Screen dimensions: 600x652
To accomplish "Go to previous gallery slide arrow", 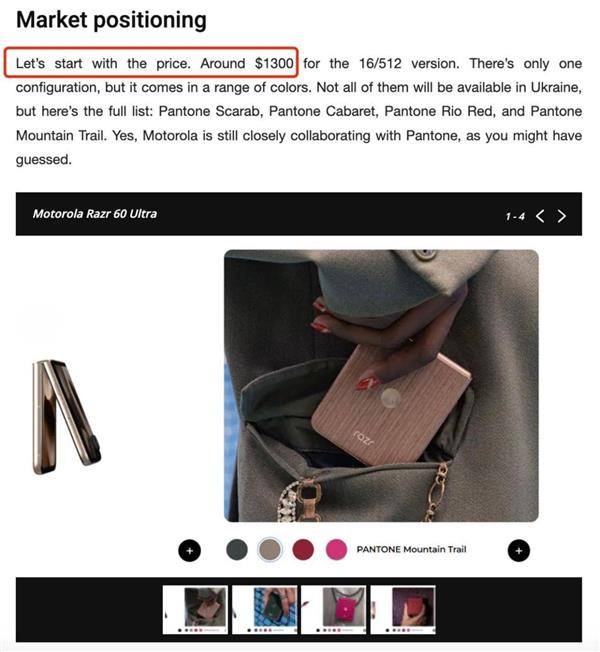I will pyautogui.click(x=540, y=216).
